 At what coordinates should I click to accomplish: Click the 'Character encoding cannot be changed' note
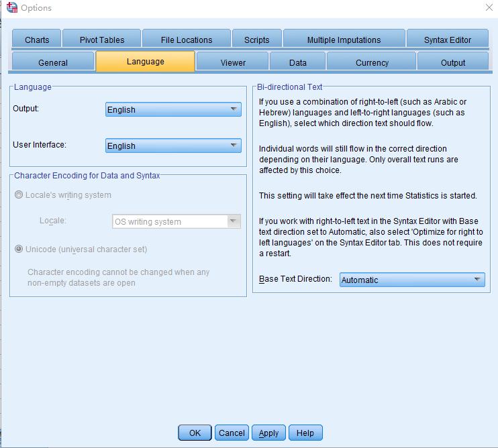click(x=119, y=277)
